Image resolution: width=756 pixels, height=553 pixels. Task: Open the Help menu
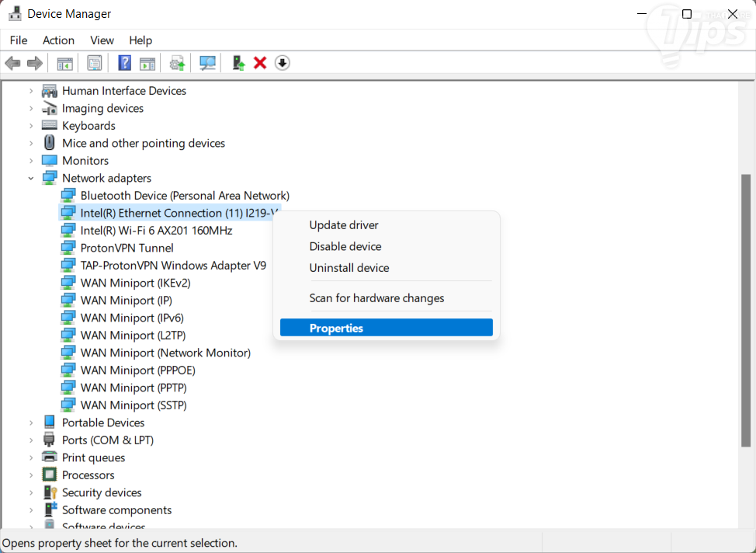point(140,40)
